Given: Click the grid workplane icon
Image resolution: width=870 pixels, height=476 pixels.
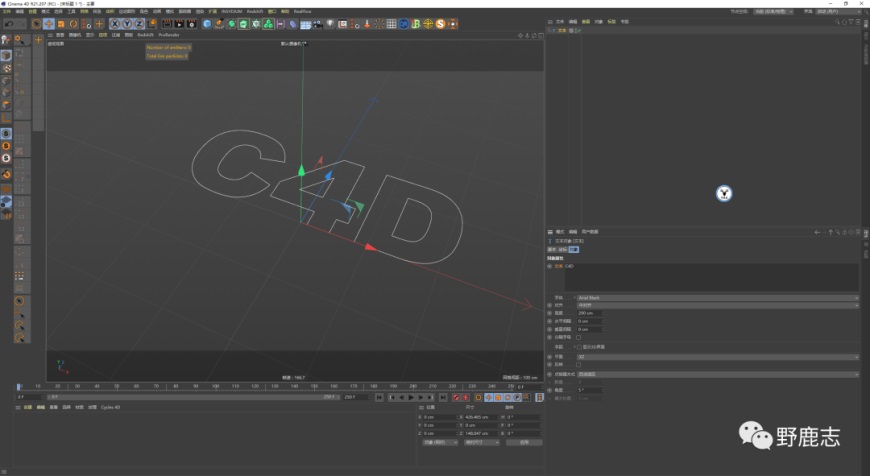Looking at the screenshot, I should click(x=391, y=24).
